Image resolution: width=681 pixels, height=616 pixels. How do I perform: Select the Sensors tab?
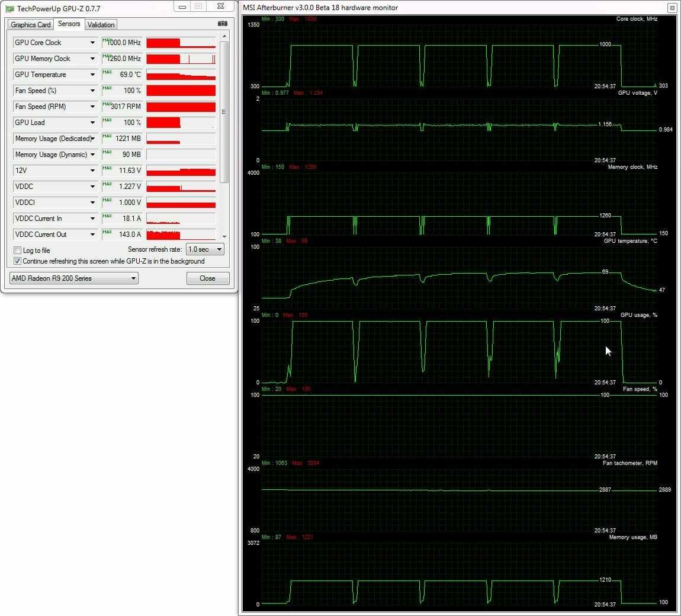(69, 24)
